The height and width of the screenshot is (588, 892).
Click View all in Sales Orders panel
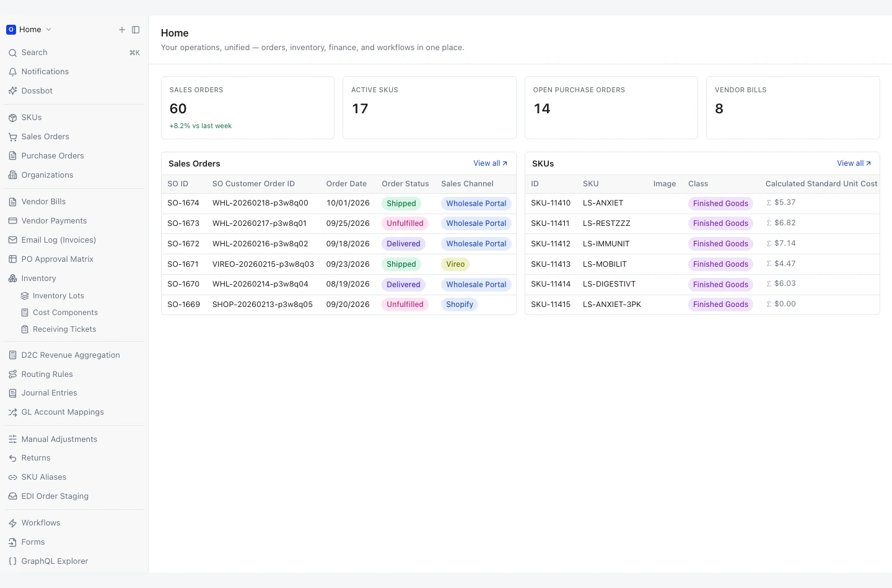click(x=490, y=163)
